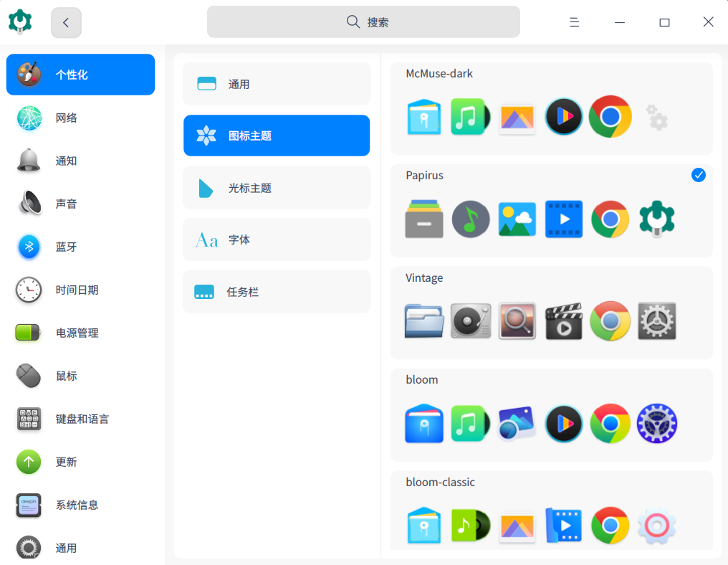Click the System Info (系统信息) icon
The width and height of the screenshot is (728, 565).
tap(29, 505)
